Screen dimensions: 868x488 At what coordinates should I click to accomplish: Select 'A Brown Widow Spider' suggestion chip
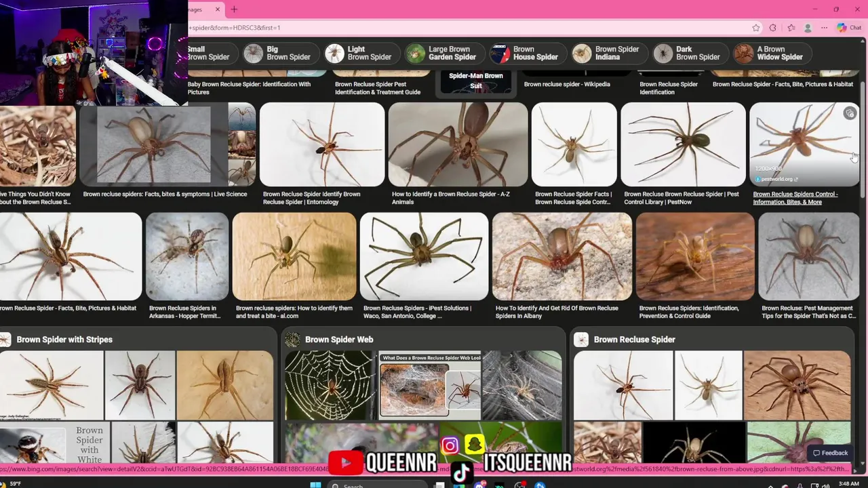(x=771, y=53)
